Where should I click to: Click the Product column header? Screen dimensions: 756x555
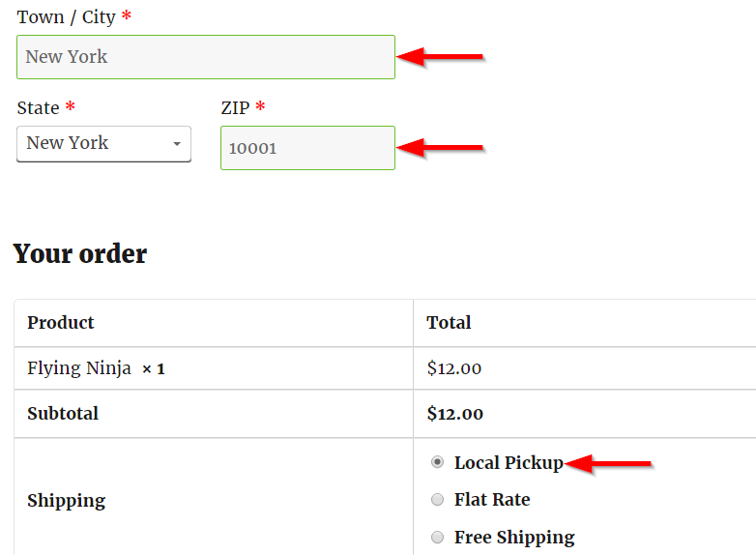(x=61, y=323)
